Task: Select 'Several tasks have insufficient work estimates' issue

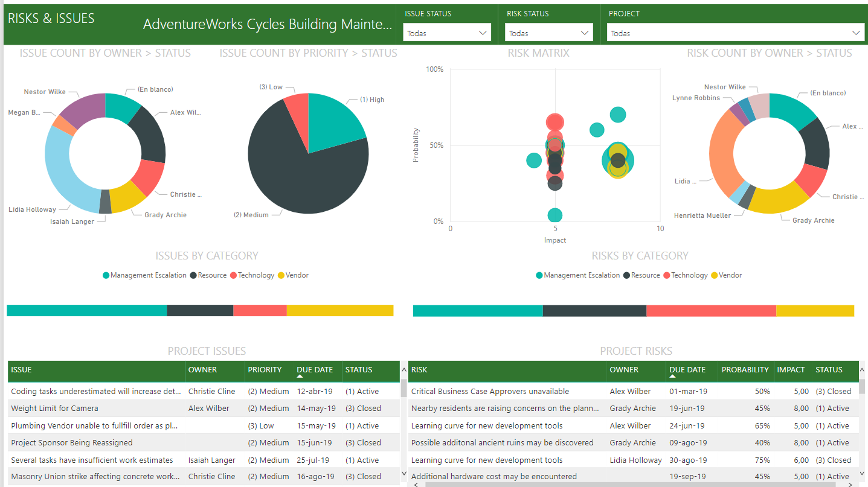Action: click(204, 460)
